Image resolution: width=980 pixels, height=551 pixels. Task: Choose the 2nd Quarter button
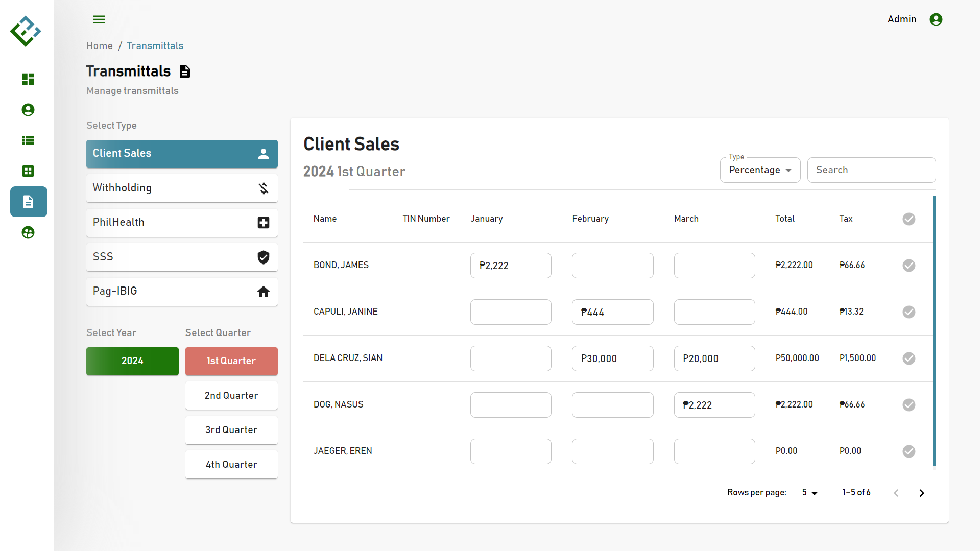pos(231,396)
